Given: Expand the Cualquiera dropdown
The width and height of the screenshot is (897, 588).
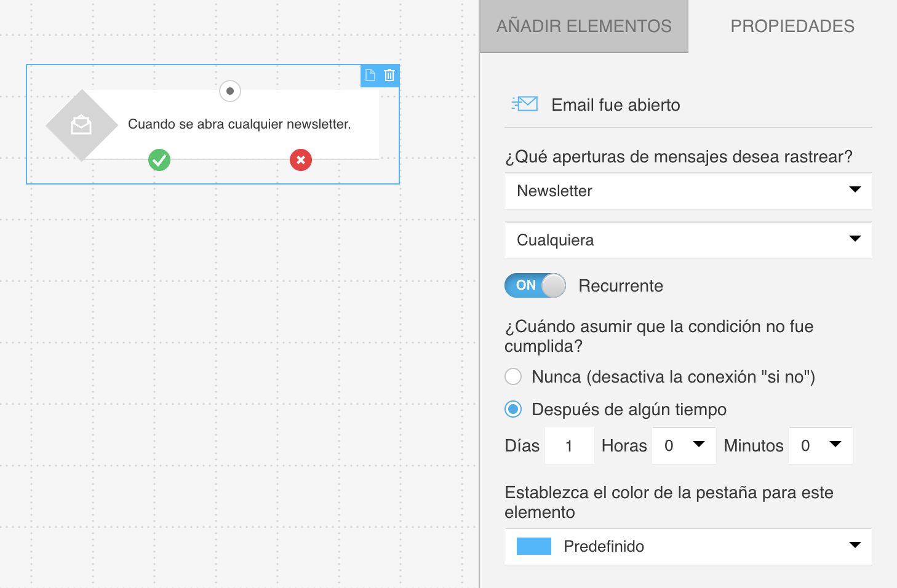Looking at the screenshot, I should tap(688, 240).
